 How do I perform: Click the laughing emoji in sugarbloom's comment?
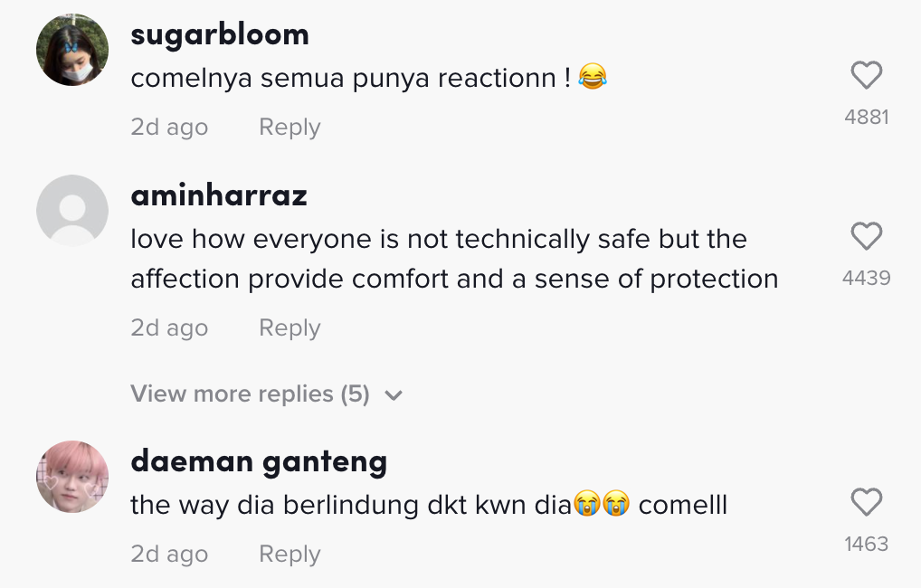coord(593,78)
